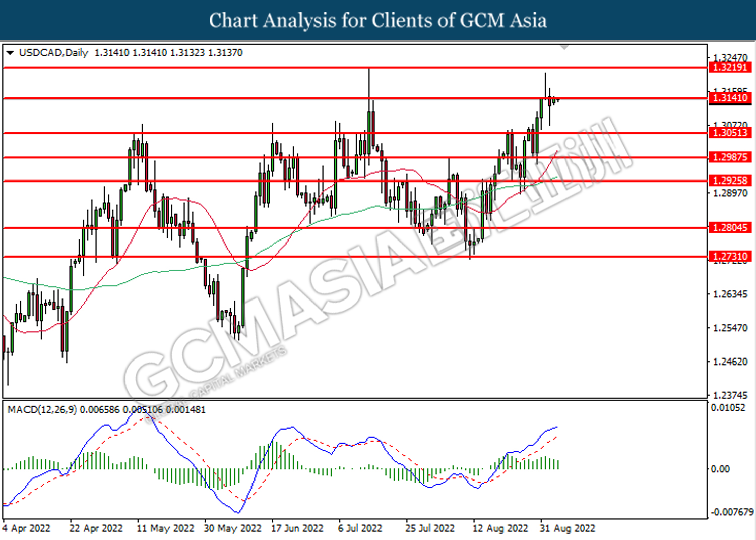The width and height of the screenshot is (756, 540).
Task: Select the 1.27310 price level label
Action: click(730, 257)
